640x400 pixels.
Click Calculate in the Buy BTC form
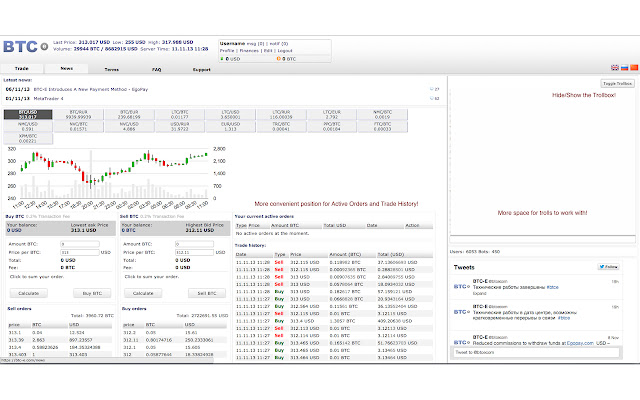[x=29, y=293]
